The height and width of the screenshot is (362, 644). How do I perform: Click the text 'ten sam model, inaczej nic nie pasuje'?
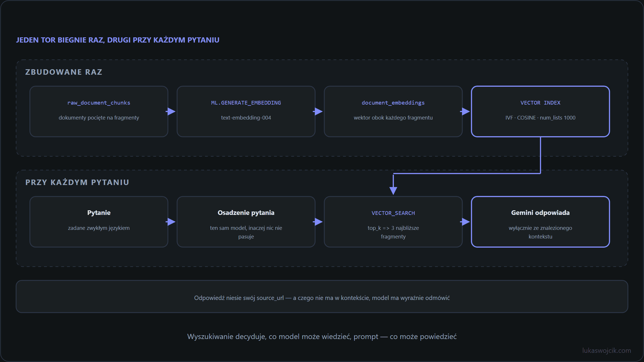pos(246,232)
